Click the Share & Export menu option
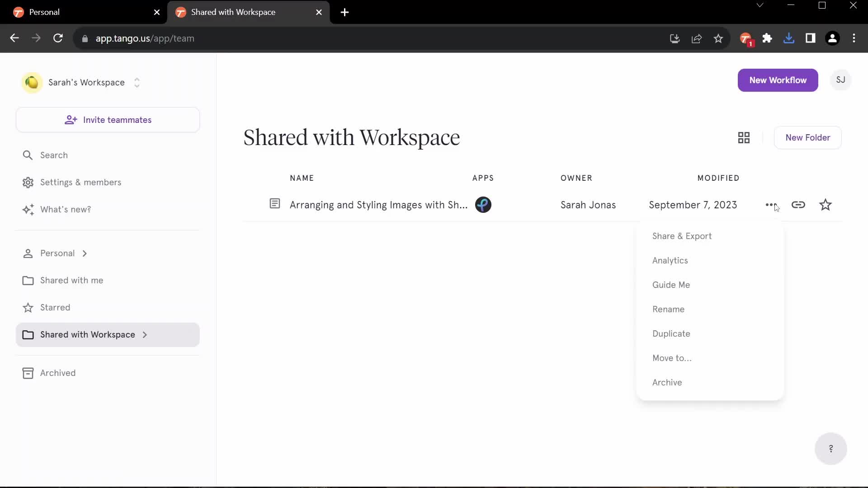Image resolution: width=868 pixels, height=488 pixels. coord(682,235)
